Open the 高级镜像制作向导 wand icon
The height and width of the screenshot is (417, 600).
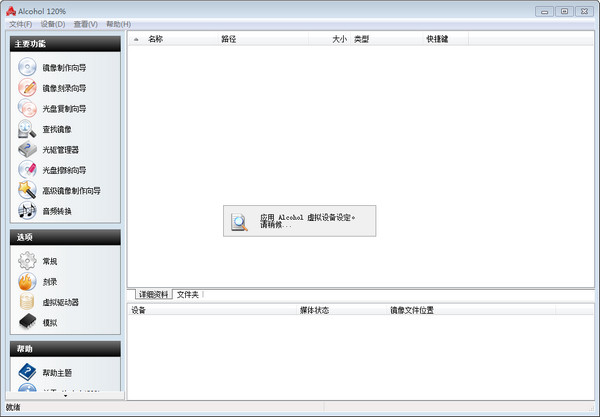[27, 190]
